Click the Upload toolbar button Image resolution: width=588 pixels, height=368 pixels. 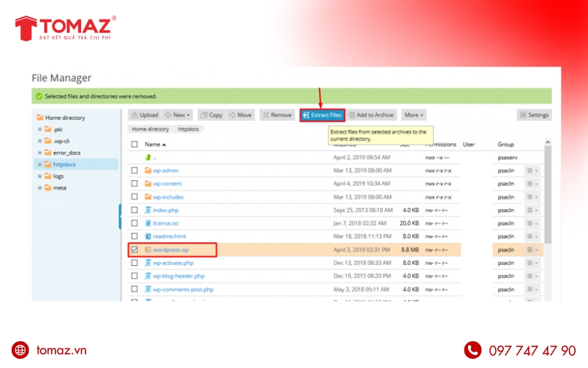[x=144, y=115]
